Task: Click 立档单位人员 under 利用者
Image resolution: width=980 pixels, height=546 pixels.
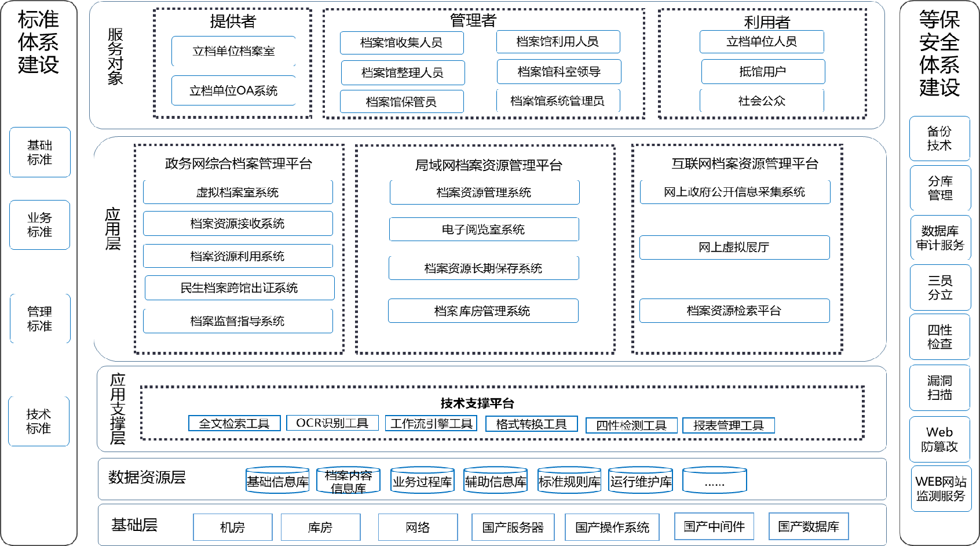Action: point(762,42)
